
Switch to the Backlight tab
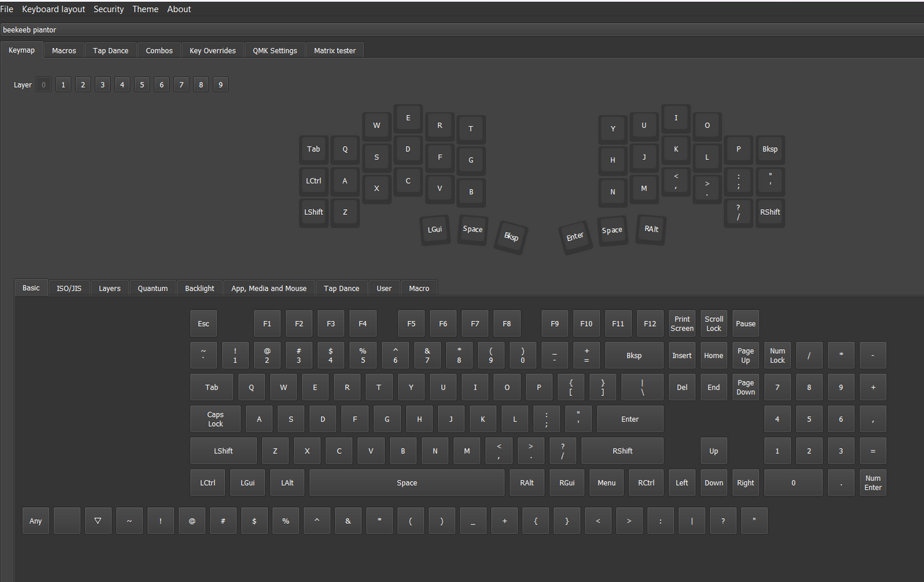[x=200, y=288]
